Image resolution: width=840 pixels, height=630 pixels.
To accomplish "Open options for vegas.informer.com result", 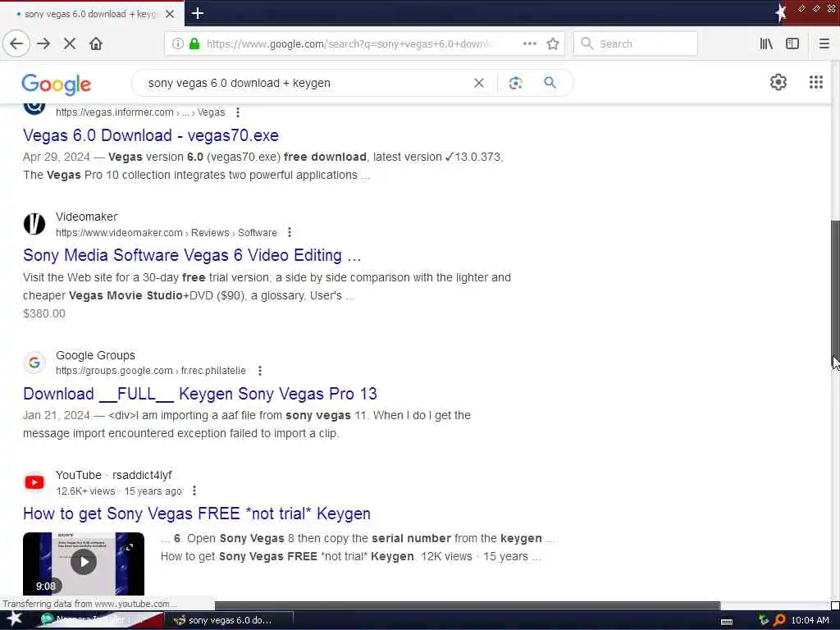I will click(237, 112).
